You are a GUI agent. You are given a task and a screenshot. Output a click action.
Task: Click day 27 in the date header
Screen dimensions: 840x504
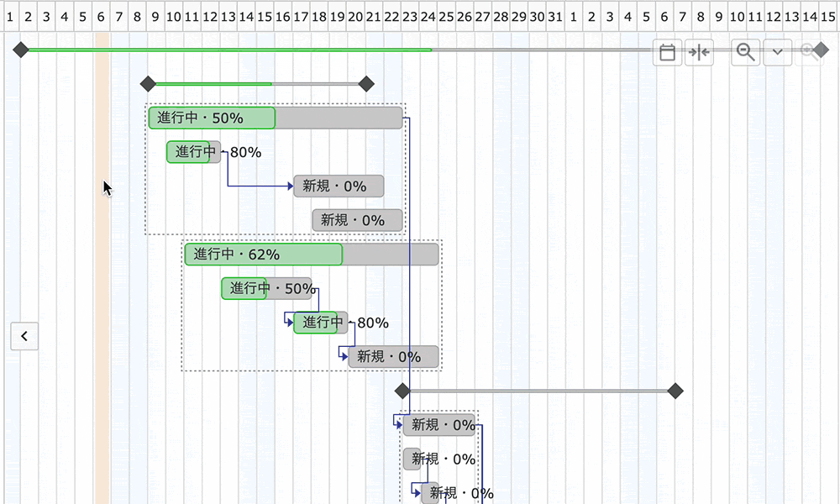click(x=483, y=17)
